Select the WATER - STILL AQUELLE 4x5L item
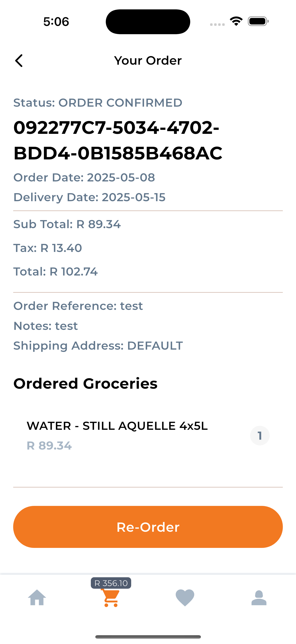The width and height of the screenshot is (296, 644). [117, 426]
